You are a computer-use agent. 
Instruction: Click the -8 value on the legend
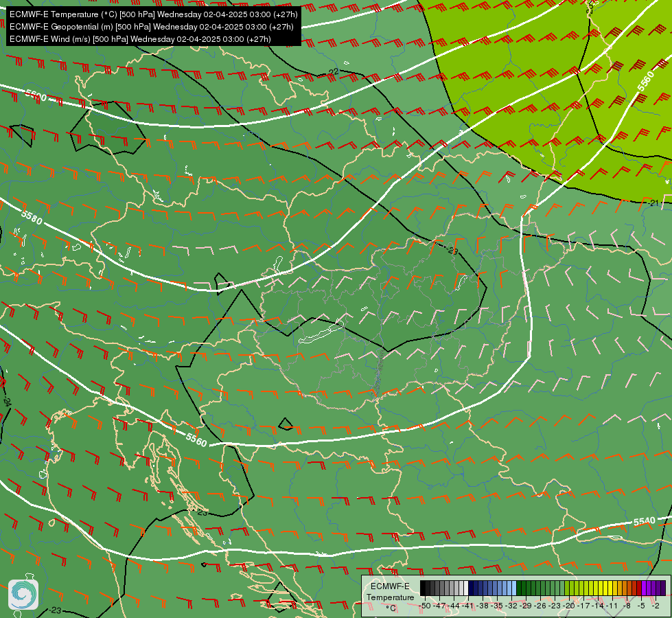coord(627,606)
